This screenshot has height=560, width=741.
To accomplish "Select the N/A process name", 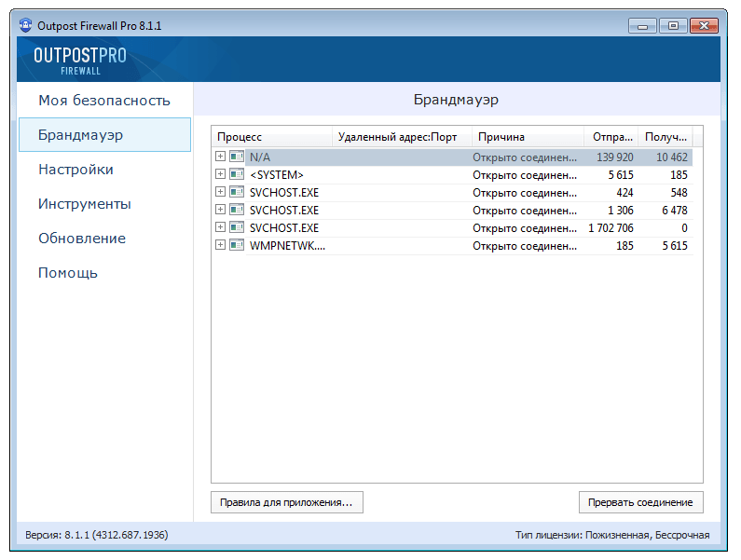I will [260, 157].
